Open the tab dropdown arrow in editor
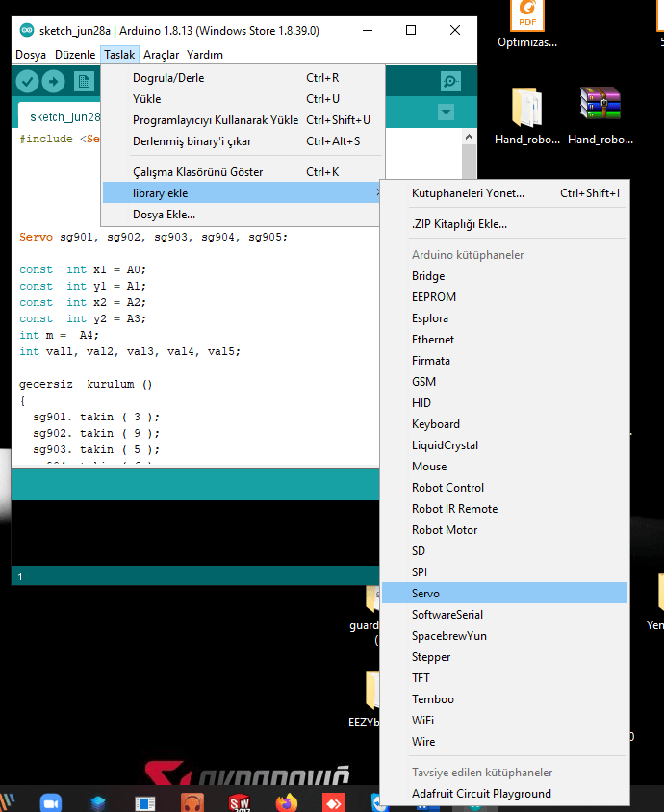 tap(446, 113)
